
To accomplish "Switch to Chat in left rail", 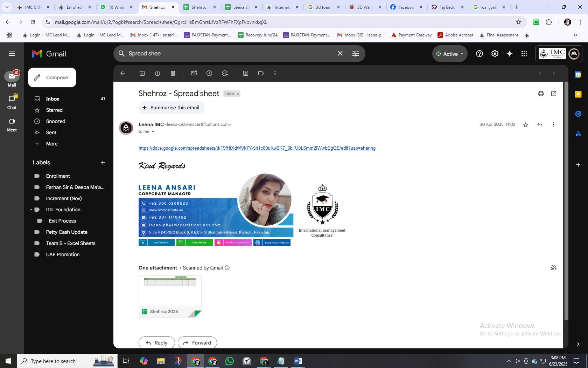I will pyautogui.click(x=12, y=102).
